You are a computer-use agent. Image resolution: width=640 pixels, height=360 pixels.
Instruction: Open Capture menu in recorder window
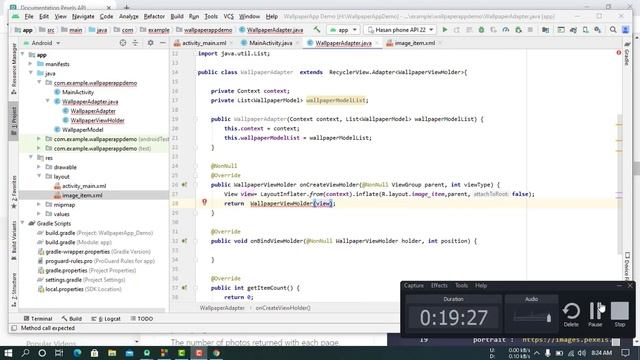pyautogui.click(x=413, y=286)
